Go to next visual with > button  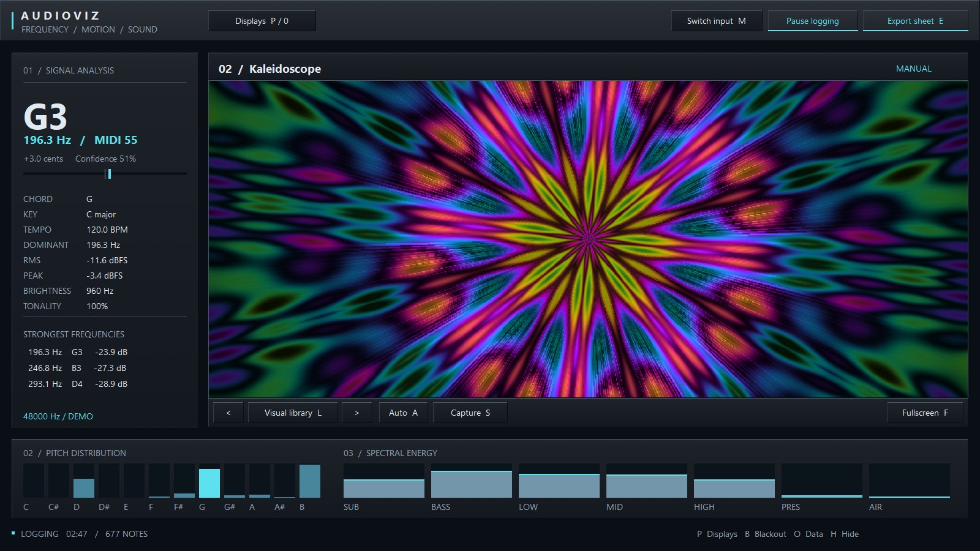[x=356, y=413]
